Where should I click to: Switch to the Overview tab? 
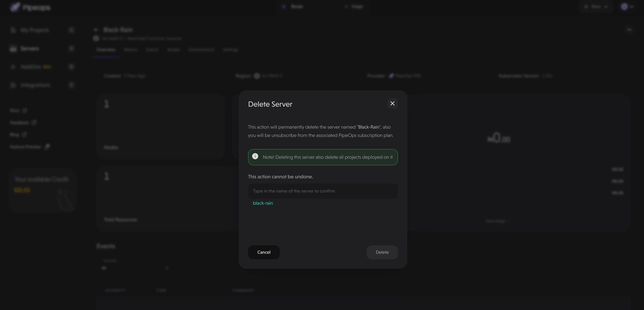tap(106, 50)
